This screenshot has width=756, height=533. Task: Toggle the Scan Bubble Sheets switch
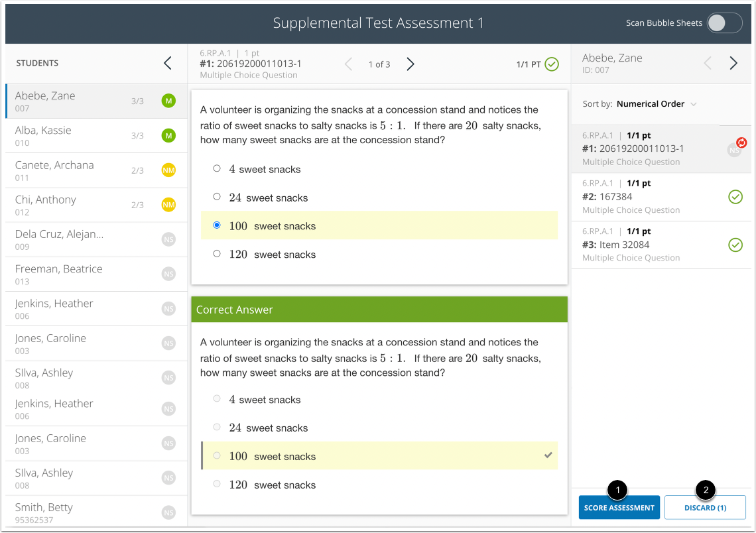click(x=724, y=23)
